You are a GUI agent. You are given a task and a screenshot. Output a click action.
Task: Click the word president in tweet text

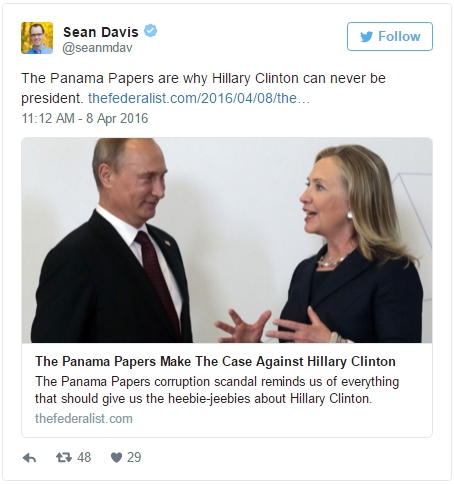(52, 98)
